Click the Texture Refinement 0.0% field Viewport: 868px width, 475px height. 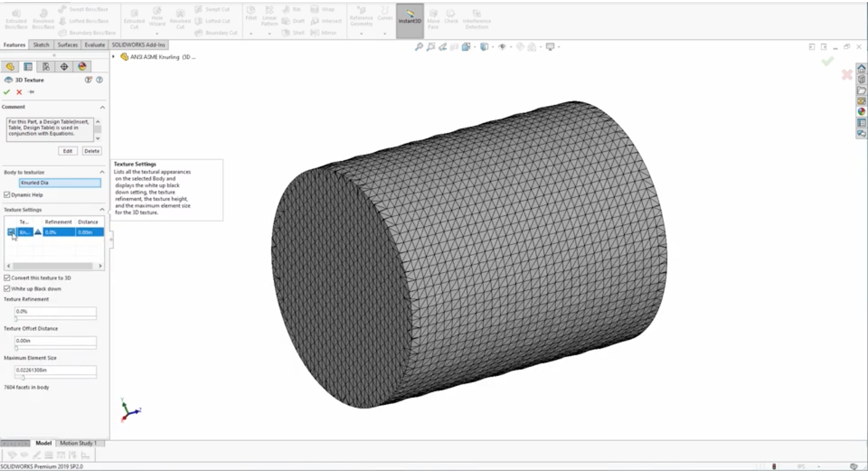coord(56,312)
